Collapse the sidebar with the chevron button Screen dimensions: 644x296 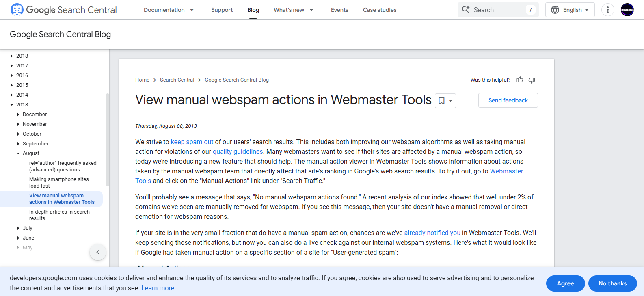point(98,252)
